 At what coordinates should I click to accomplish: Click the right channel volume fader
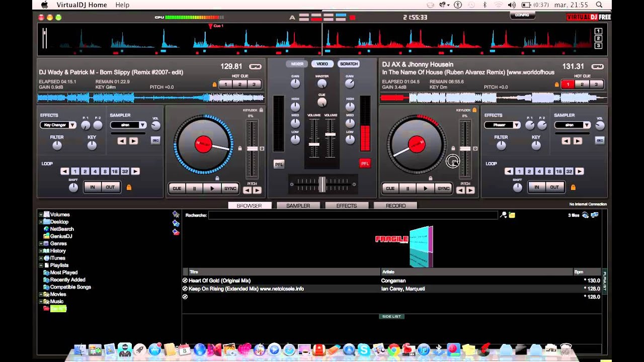click(331, 134)
